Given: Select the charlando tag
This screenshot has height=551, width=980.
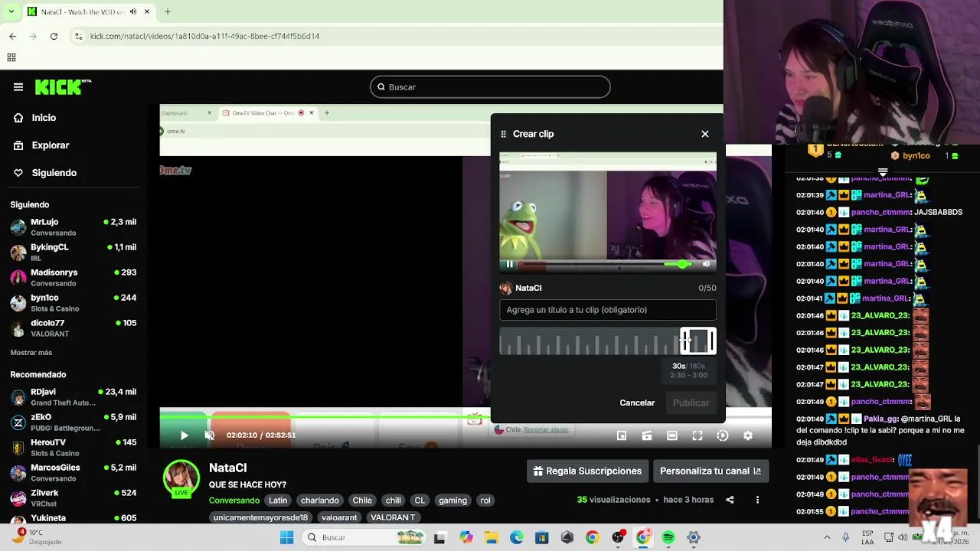Looking at the screenshot, I should [x=320, y=500].
